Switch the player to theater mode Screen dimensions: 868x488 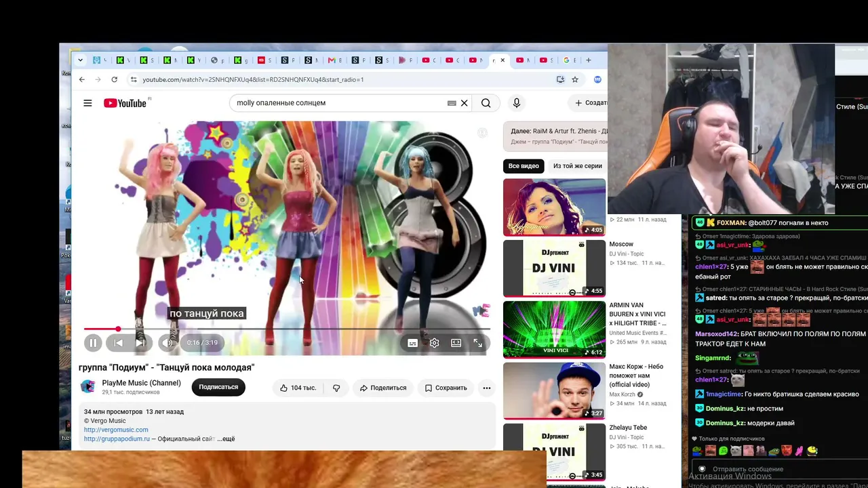(x=456, y=343)
